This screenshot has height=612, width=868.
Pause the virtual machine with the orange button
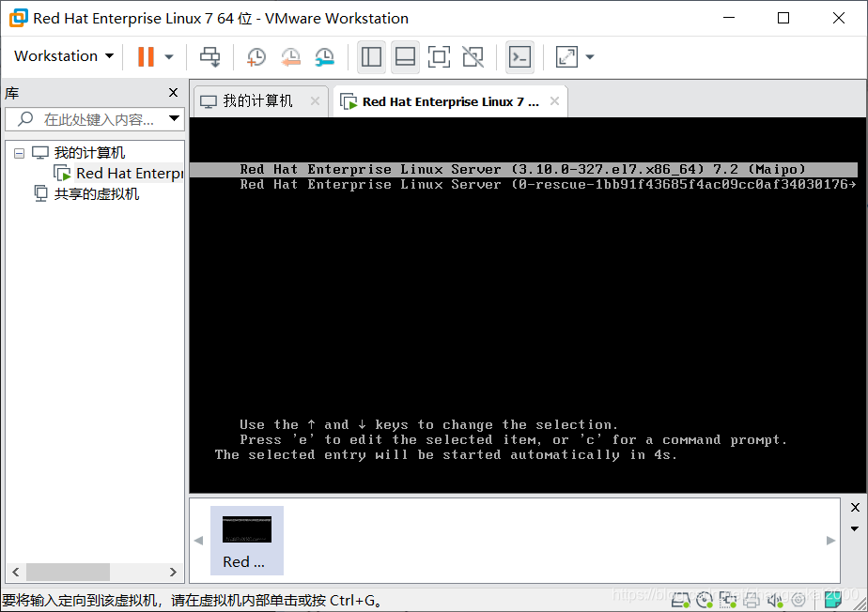[146, 56]
